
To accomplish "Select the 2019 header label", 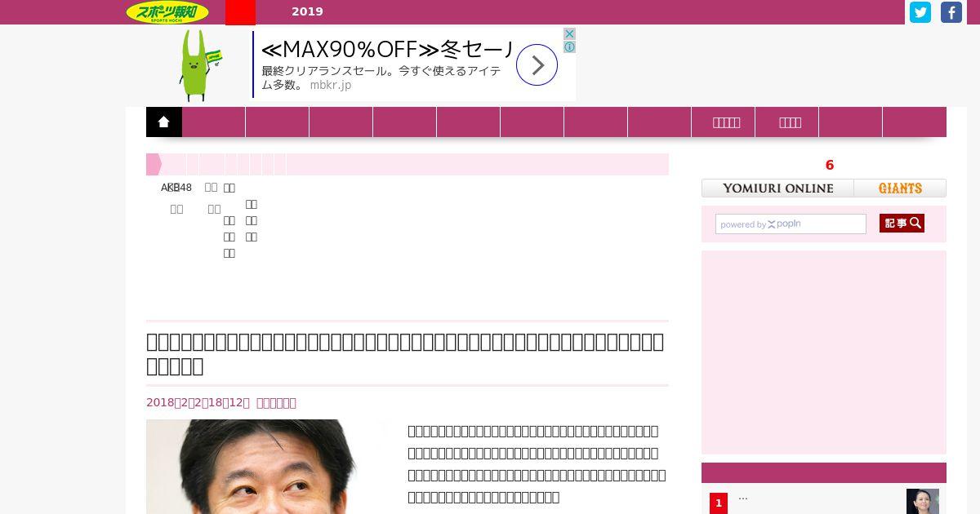I will pos(307,11).
